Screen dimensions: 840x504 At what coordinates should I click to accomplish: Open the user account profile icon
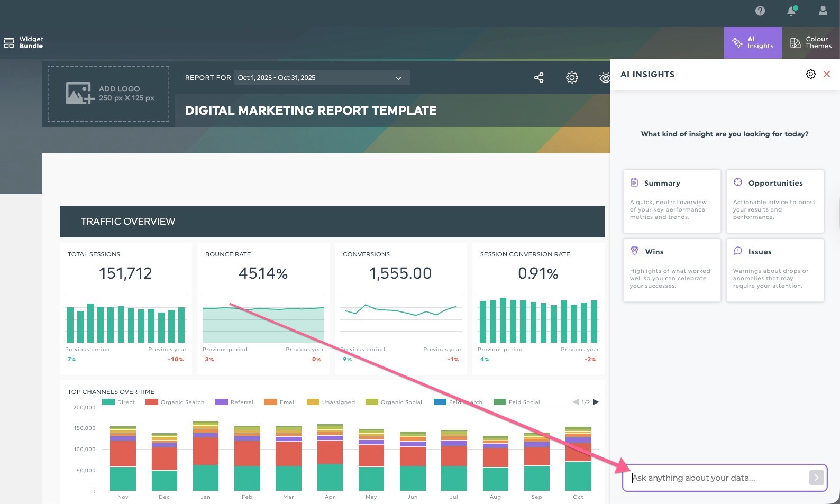click(823, 11)
